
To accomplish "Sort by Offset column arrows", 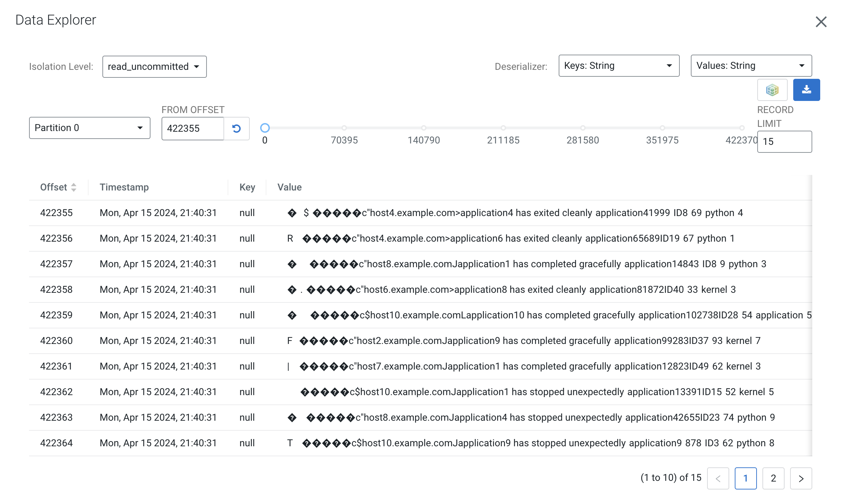I will coord(73,187).
